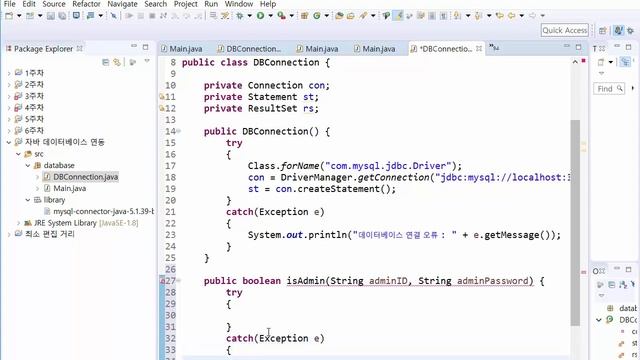Viewport: 640px width, 360px height.
Task: Open the Refactor menu
Action: [x=86, y=4]
